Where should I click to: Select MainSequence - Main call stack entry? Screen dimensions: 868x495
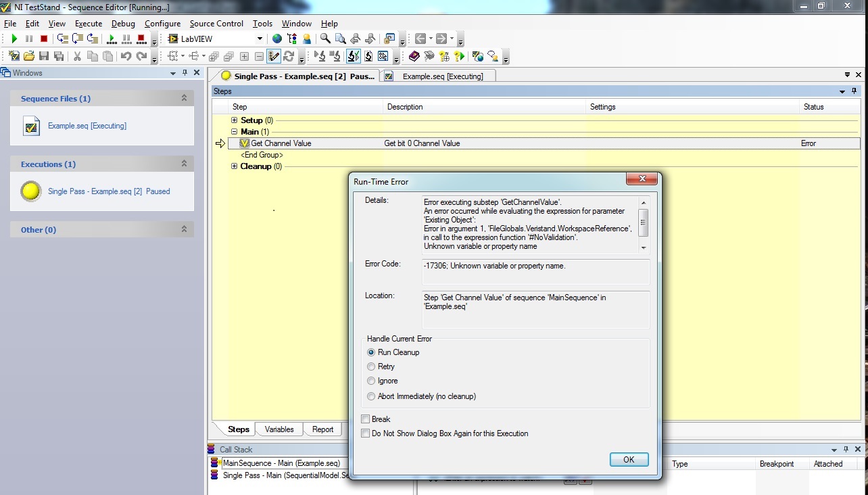click(282, 463)
